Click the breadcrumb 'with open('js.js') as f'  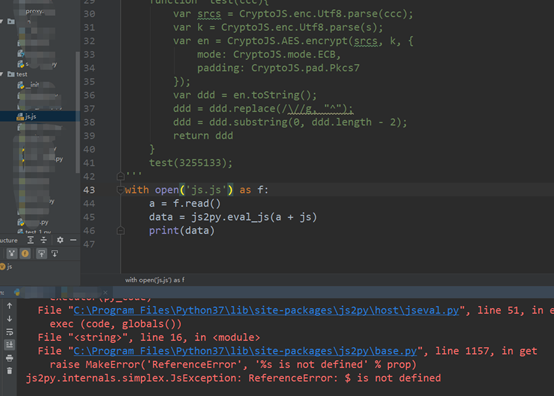[154, 280]
